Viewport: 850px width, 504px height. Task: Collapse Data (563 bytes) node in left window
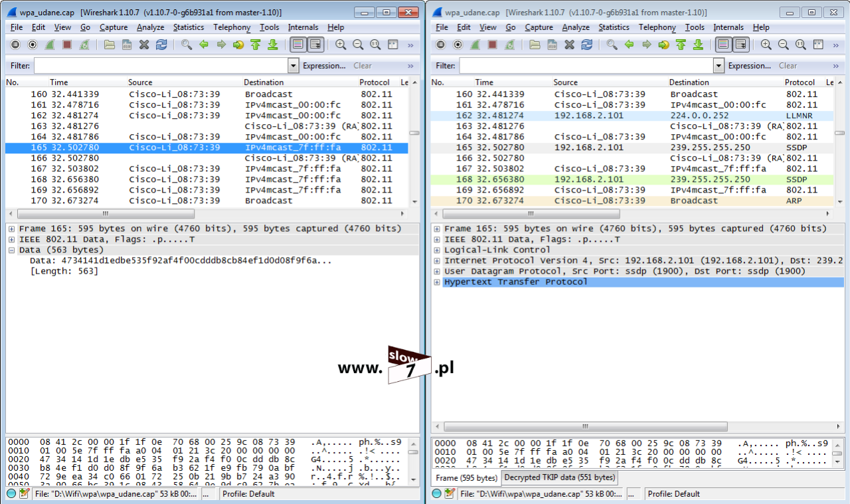click(12, 250)
